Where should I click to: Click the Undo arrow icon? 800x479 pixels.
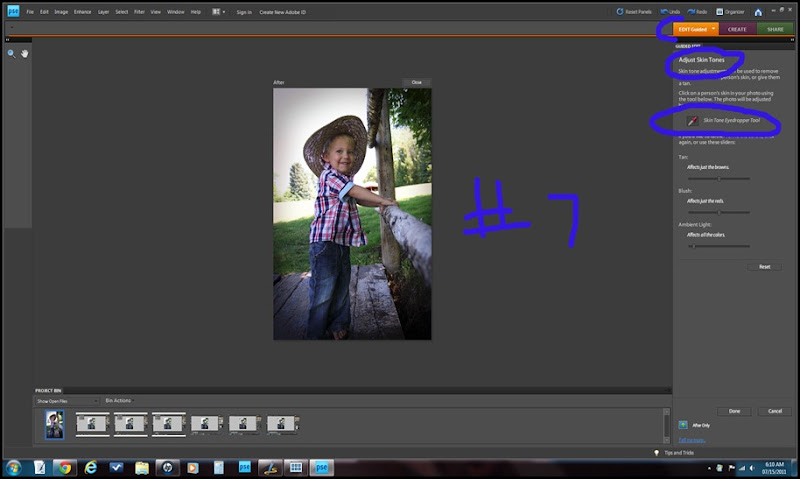(x=664, y=12)
